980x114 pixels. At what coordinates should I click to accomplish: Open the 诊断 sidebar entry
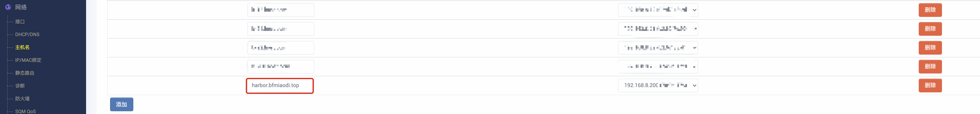coord(20,86)
